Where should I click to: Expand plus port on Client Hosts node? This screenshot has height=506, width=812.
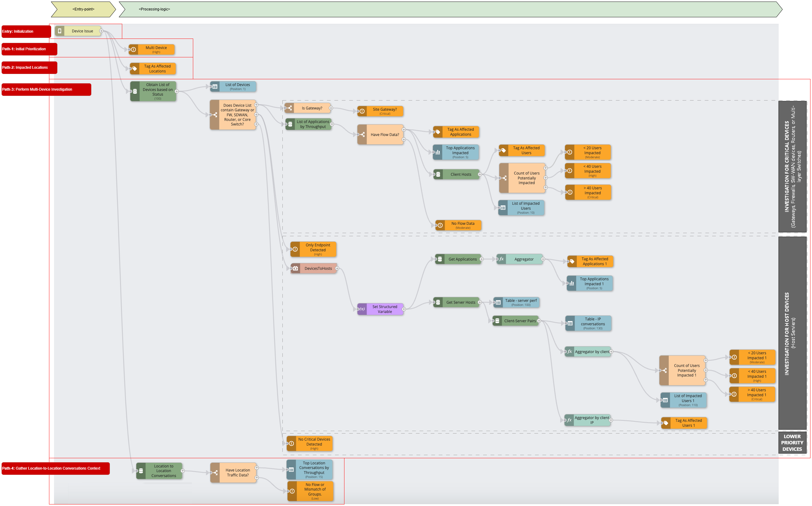[480, 174]
